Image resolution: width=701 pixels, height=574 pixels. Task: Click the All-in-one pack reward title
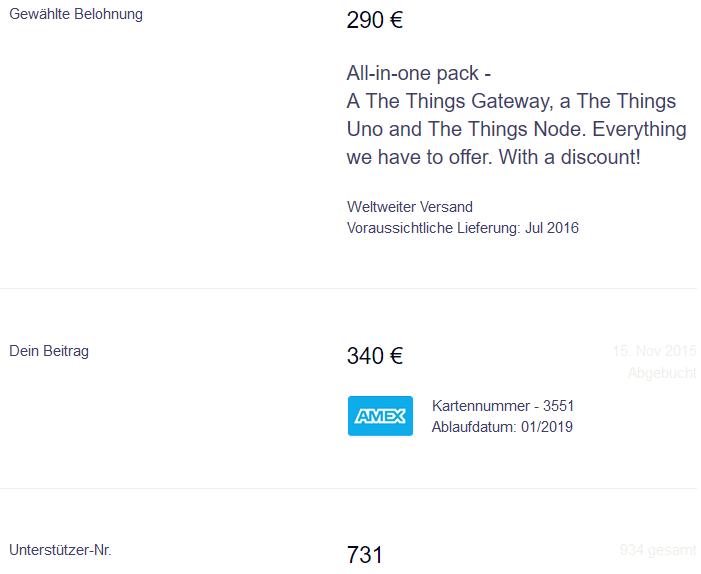[419, 73]
